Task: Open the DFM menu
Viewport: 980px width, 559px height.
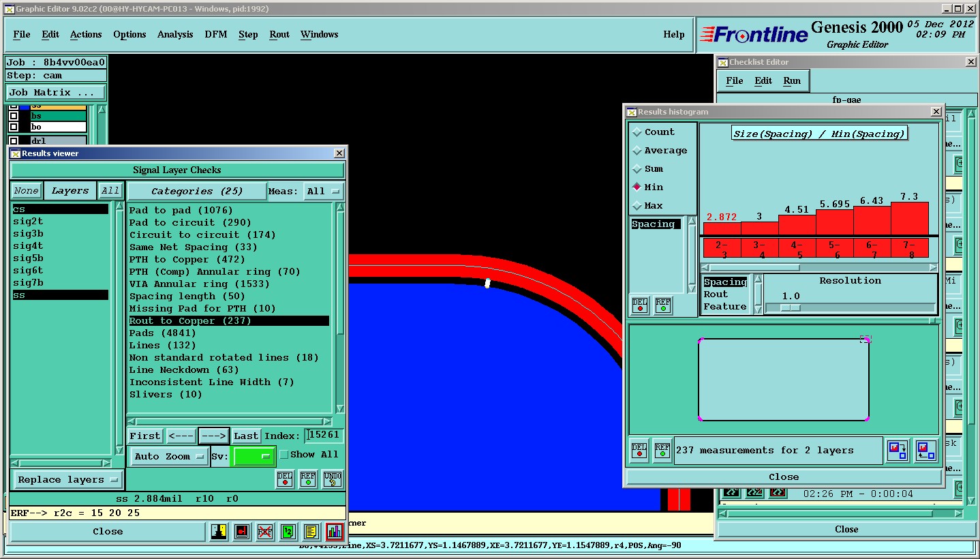Action: [x=216, y=35]
